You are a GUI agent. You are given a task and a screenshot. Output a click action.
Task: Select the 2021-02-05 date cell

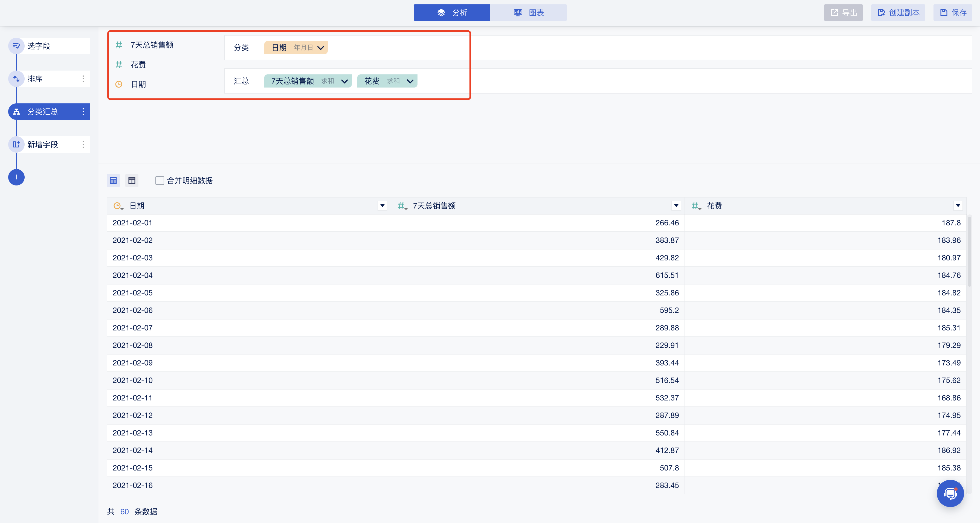pyautogui.click(x=132, y=293)
